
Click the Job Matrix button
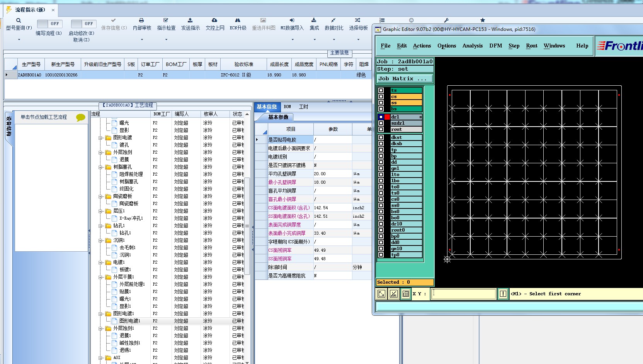pos(404,79)
